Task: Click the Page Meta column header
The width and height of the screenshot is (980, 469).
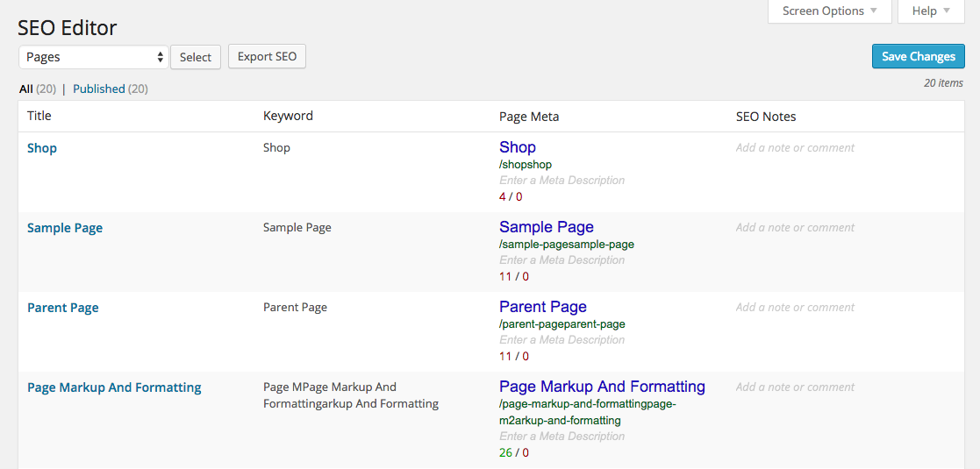Action: 529,117
